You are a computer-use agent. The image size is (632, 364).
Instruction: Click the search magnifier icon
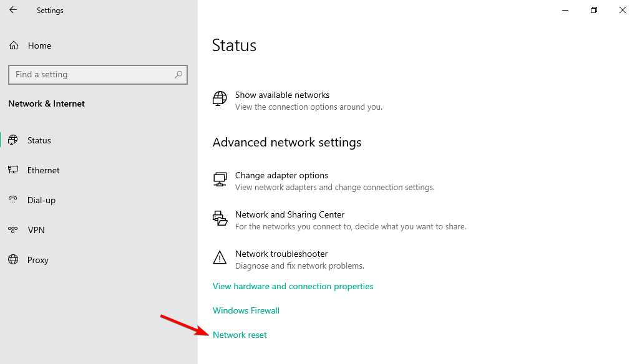coord(180,74)
